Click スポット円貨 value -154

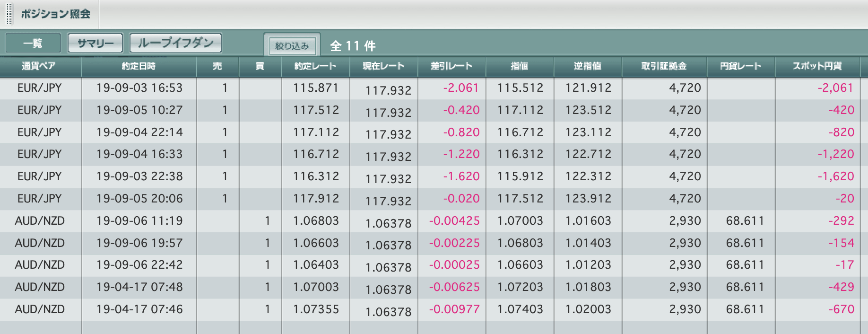click(841, 243)
